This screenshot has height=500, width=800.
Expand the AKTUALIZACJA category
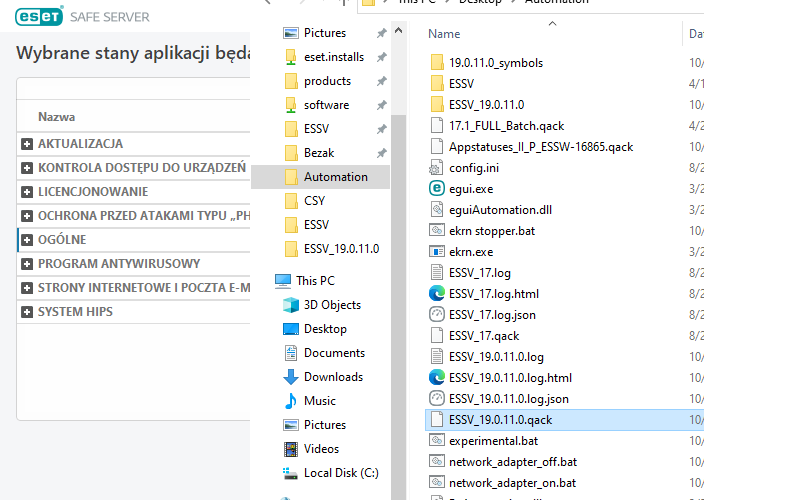click(27, 144)
